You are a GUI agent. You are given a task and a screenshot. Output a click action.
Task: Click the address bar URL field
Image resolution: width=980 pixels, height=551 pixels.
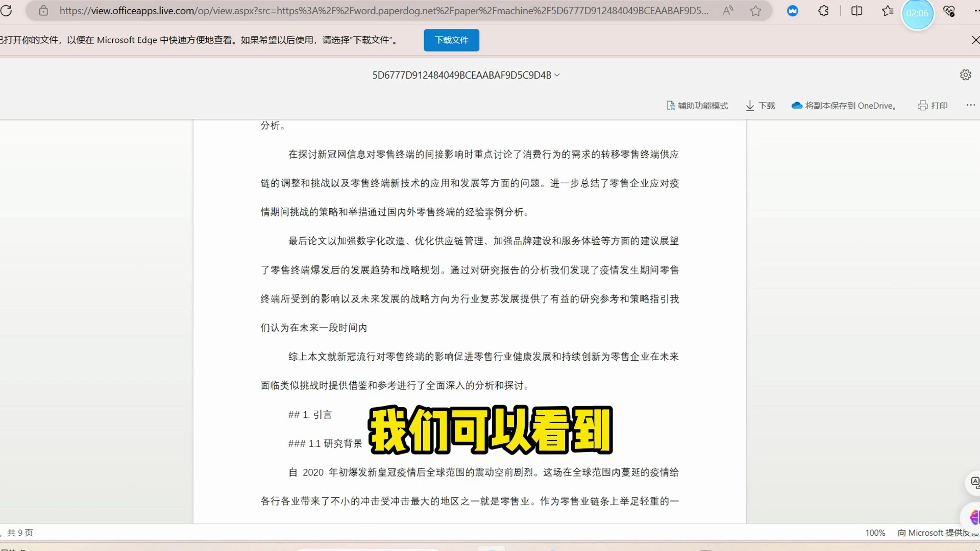point(383,11)
